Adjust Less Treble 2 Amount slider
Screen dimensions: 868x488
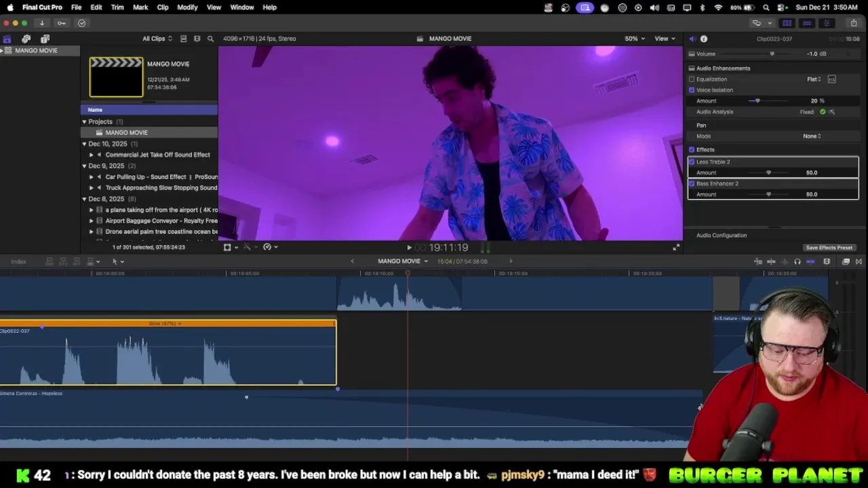pos(768,173)
